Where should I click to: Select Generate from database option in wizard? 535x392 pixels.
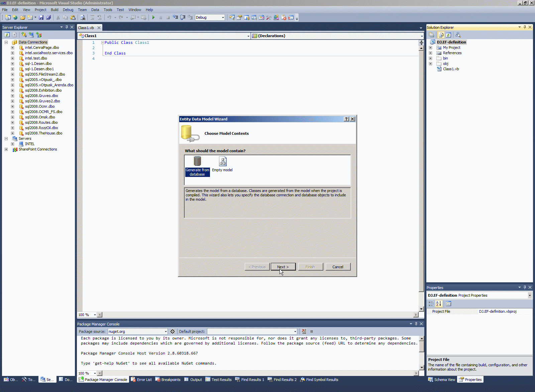point(197,166)
